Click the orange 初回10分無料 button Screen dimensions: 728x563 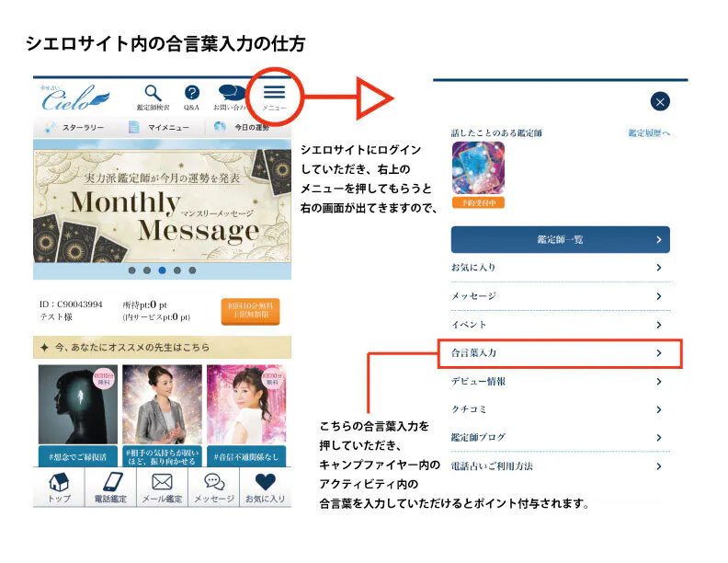tap(250, 310)
